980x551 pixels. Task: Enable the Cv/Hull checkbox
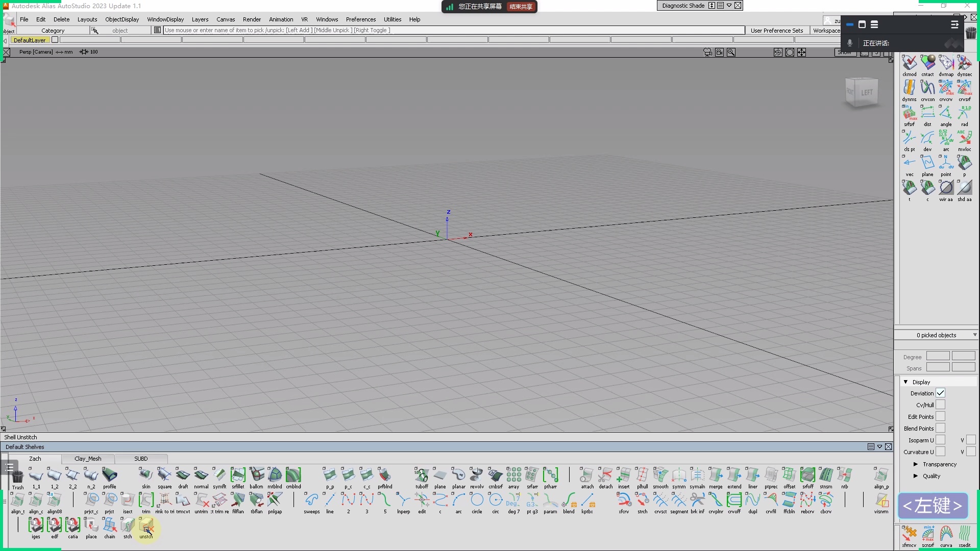click(940, 405)
